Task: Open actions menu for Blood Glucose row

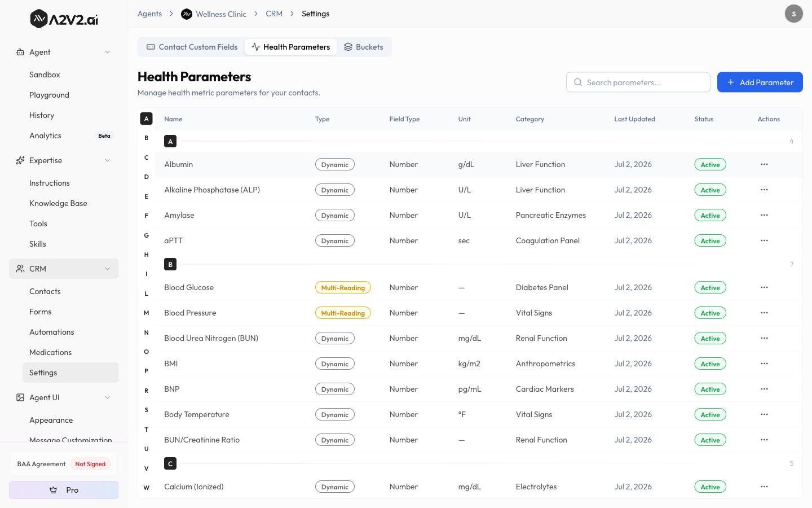Action: (x=764, y=287)
